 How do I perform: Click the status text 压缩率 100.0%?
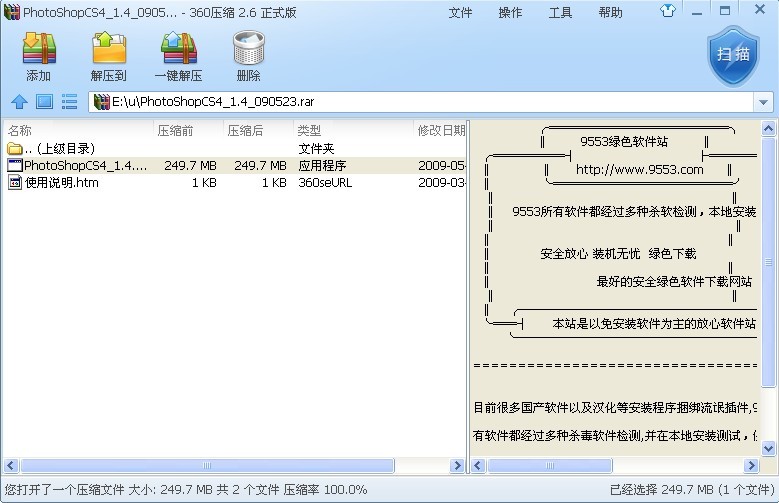(x=325, y=490)
